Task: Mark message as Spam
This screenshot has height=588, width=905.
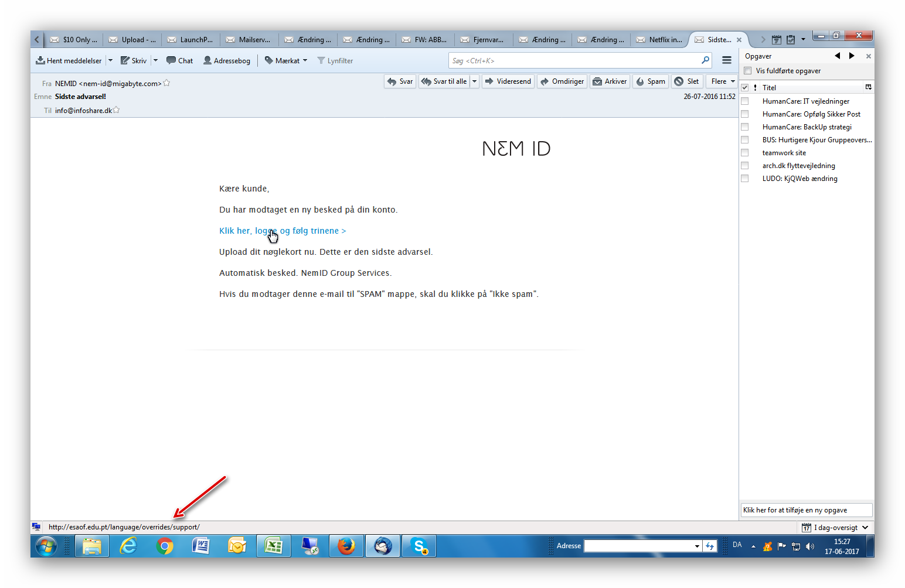Action: pyautogui.click(x=651, y=81)
